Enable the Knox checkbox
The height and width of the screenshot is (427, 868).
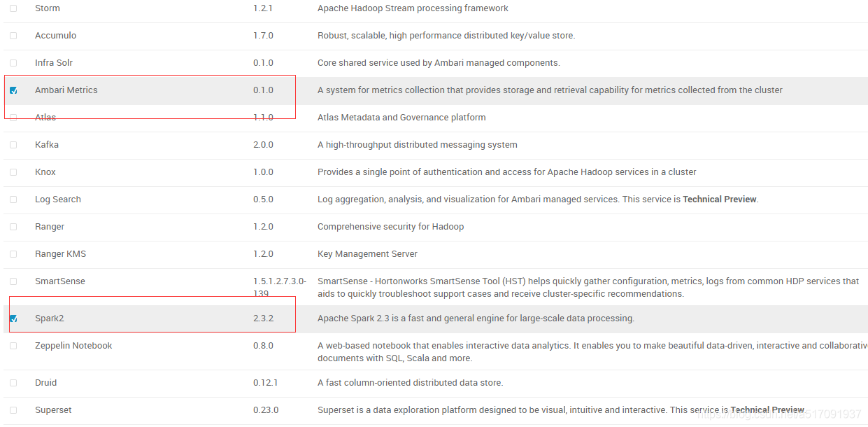[13, 172]
